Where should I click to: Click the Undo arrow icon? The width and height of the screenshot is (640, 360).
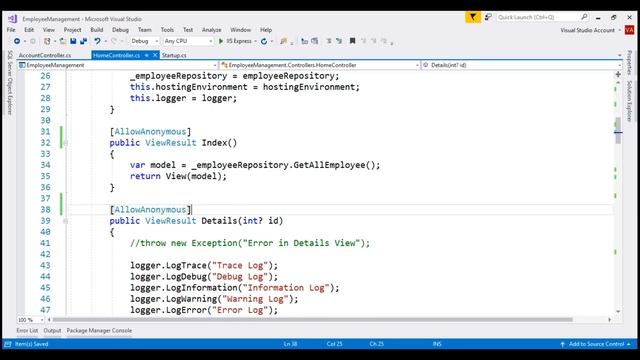(97, 41)
